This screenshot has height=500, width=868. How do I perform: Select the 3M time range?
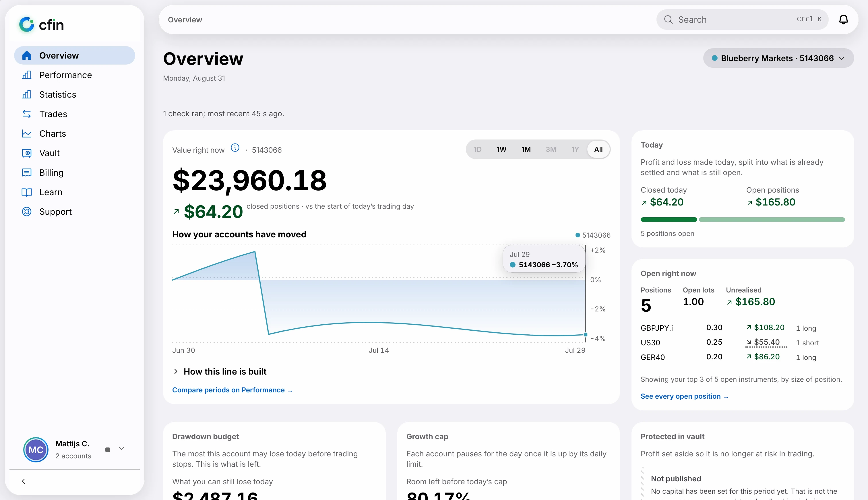[x=551, y=149]
